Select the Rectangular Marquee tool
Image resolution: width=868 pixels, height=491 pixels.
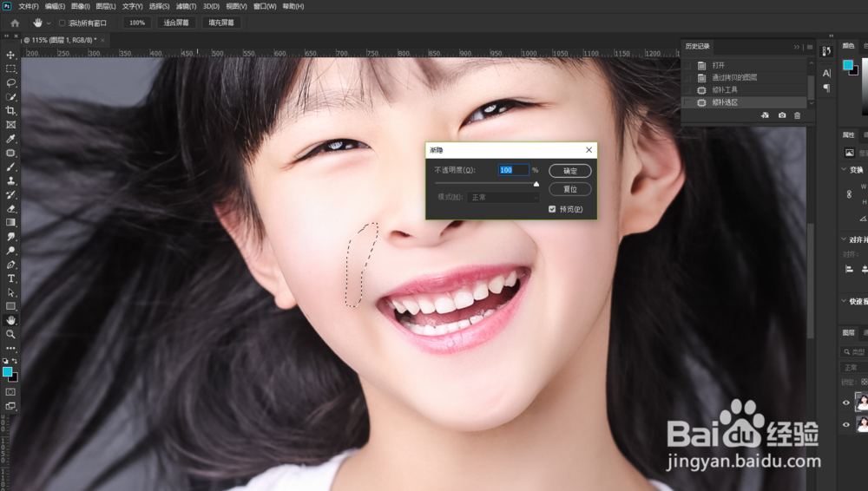(10, 69)
